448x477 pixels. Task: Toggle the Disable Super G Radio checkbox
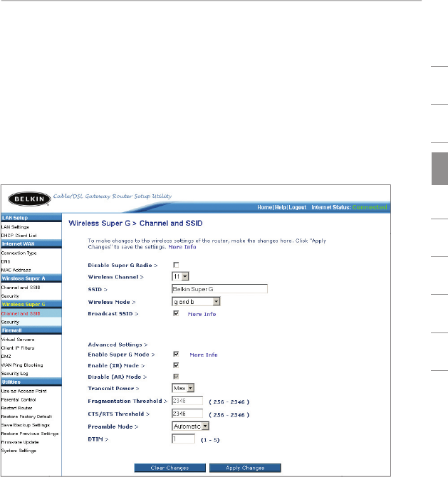(176, 265)
